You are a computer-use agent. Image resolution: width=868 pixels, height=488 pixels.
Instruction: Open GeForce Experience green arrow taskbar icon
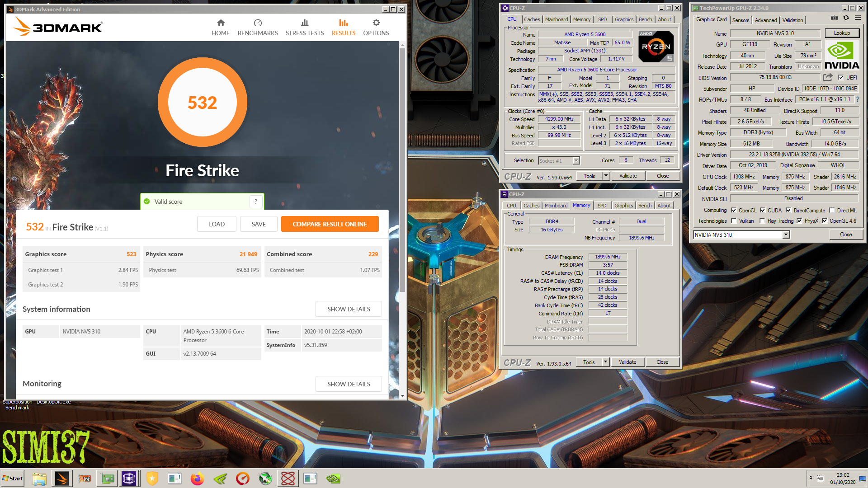(x=220, y=479)
